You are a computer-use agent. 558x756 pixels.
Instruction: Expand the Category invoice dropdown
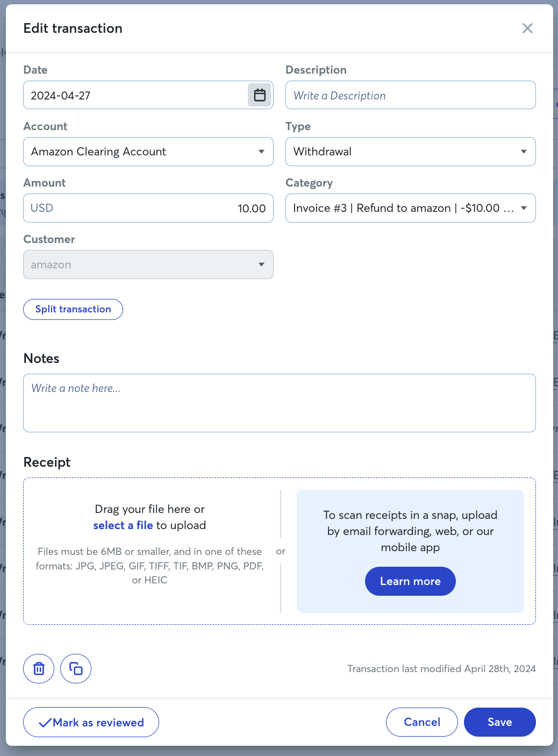pos(411,208)
